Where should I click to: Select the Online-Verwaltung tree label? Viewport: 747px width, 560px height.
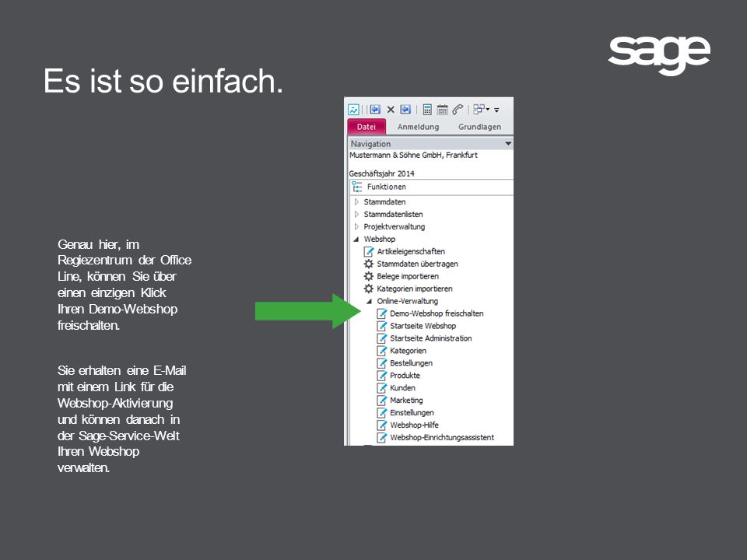pos(407,301)
